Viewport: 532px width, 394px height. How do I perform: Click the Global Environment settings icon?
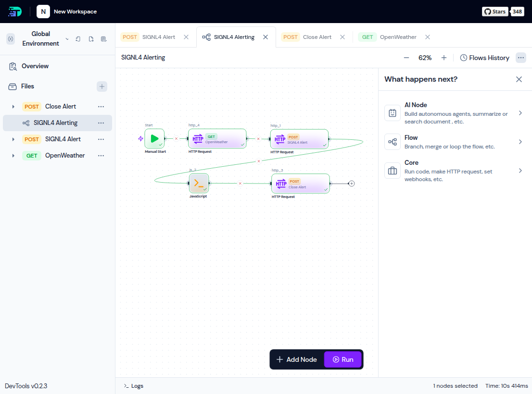pos(11,38)
